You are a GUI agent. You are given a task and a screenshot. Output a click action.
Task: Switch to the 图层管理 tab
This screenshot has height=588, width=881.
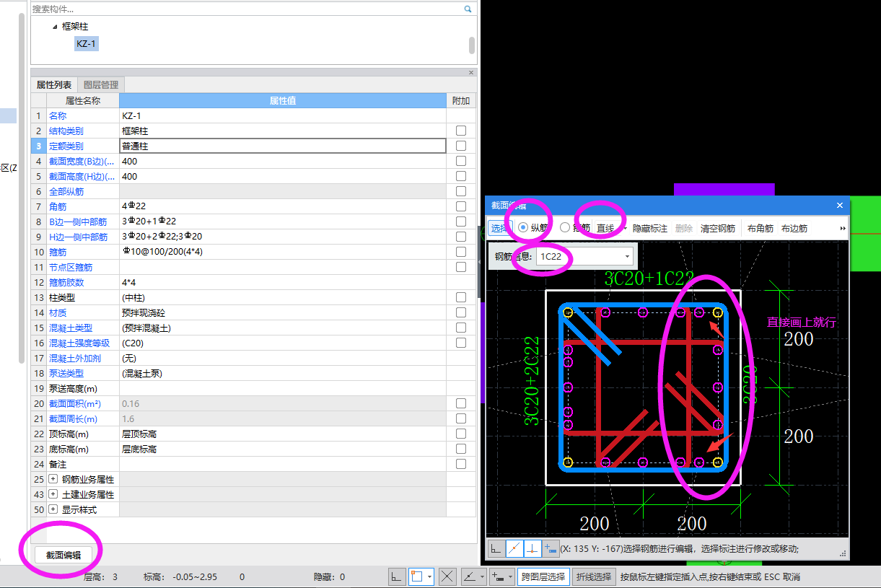pos(101,85)
